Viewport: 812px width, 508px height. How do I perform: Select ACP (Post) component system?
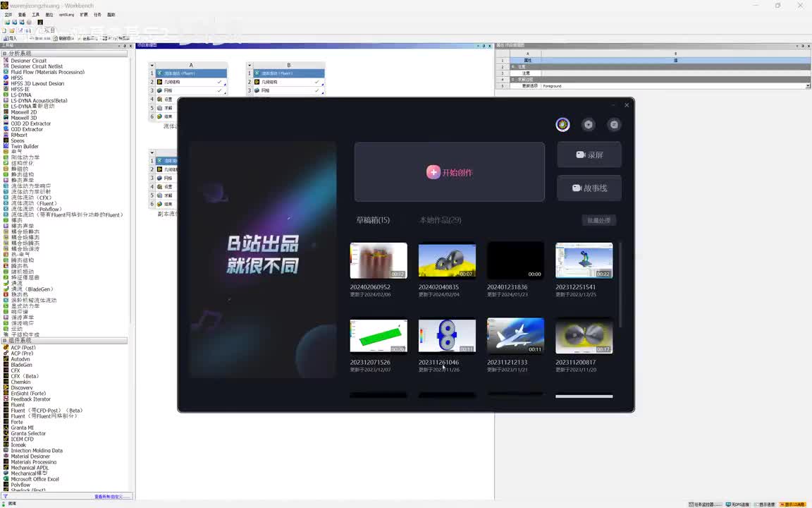[x=23, y=348]
